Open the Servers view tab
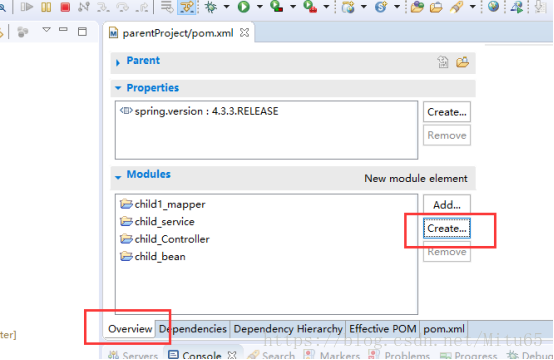This screenshot has height=360, width=554. [133, 355]
